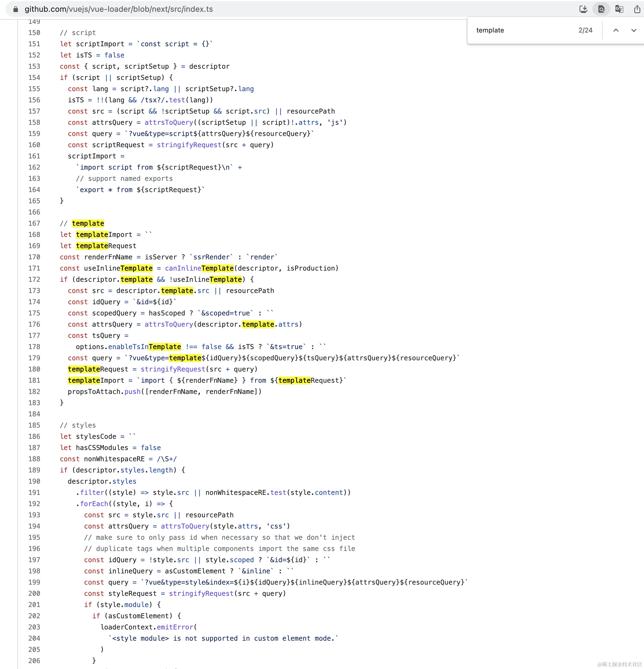
Task: Open the Google Translate icon
Action: tap(619, 9)
